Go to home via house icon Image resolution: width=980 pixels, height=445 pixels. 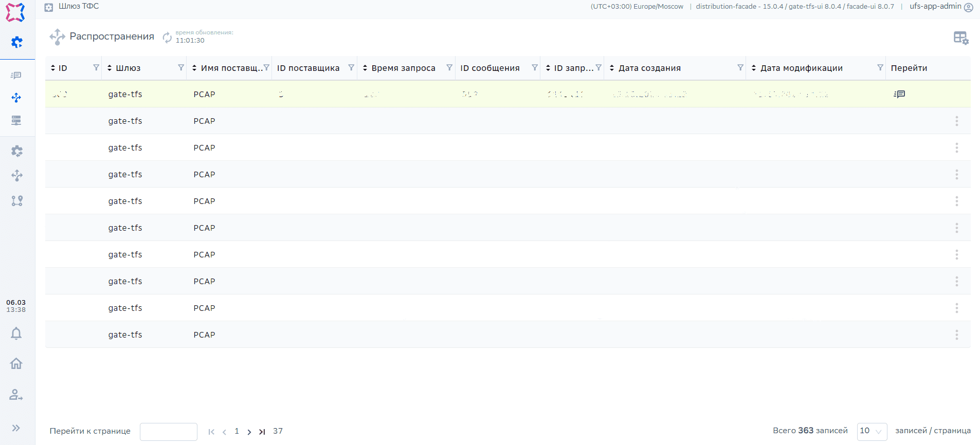point(16,364)
